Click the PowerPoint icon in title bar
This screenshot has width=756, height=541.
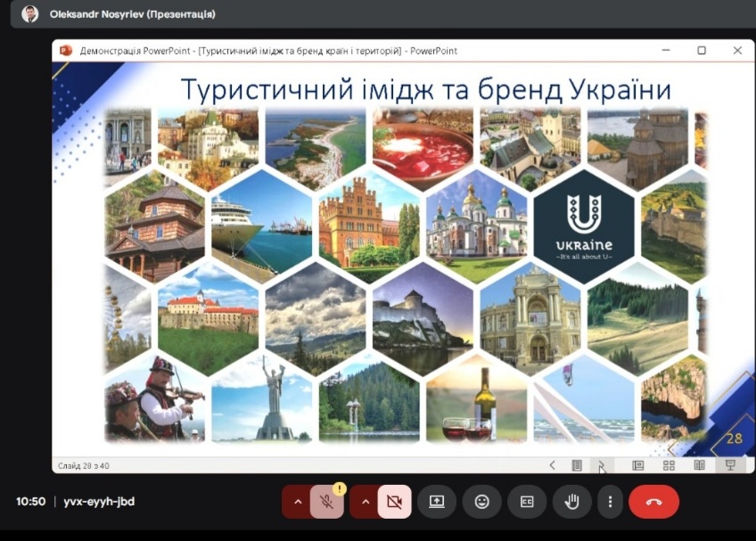click(x=65, y=51)
